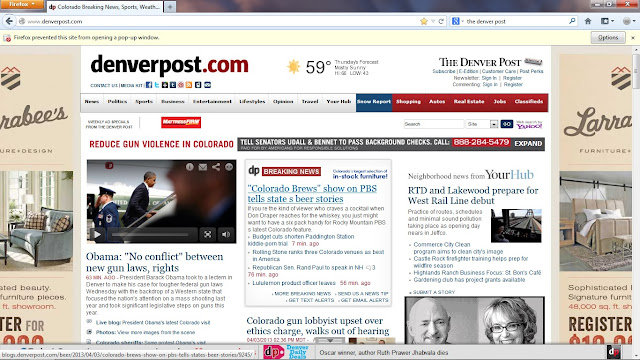The height and width of the screenshot is (360, 640).
Task: Open the Colorado Brews show on PBS headline
Action: [312, 193]
